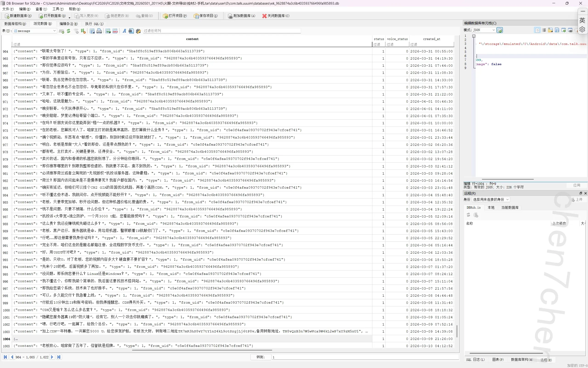Go to next page of records
The height and width of the screenshot is (368, 588).
(52, 357)
